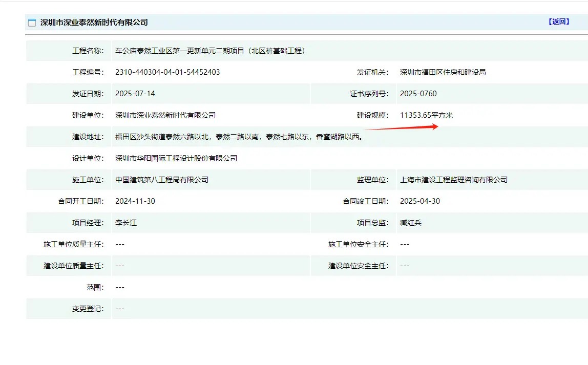Click the 【返回】 back link
The height and width of the screenshot is (365, 588).
(558, 22)
